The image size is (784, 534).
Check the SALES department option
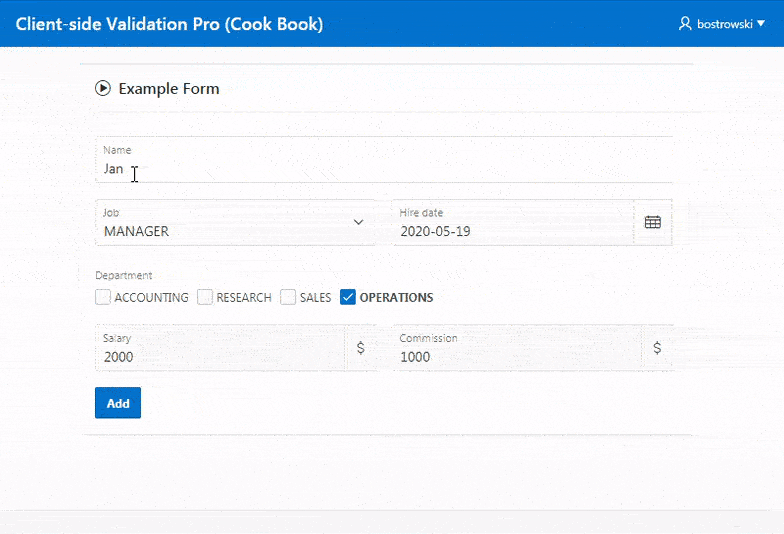pos(288,297)
